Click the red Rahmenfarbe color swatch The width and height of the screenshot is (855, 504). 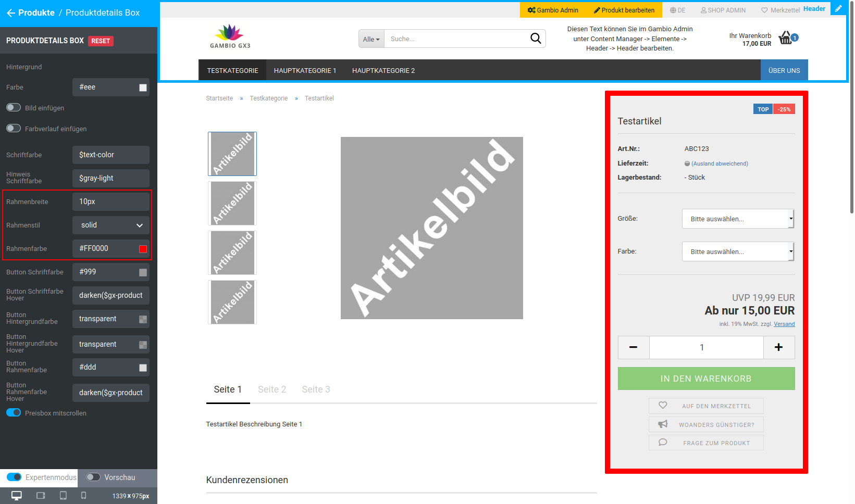[142, 249]
